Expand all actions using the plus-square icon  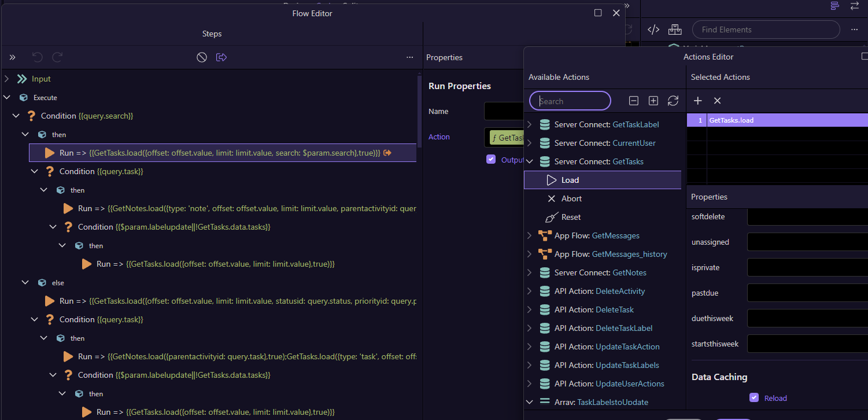(x=653, y=100)
